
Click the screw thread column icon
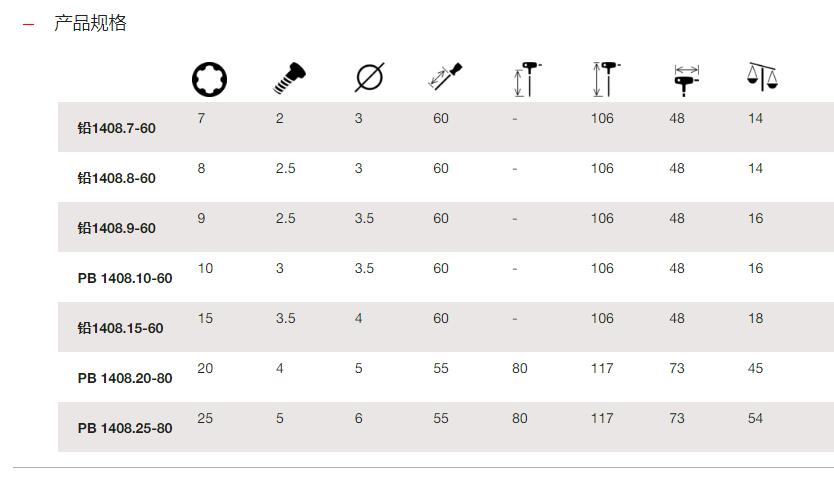289,78
